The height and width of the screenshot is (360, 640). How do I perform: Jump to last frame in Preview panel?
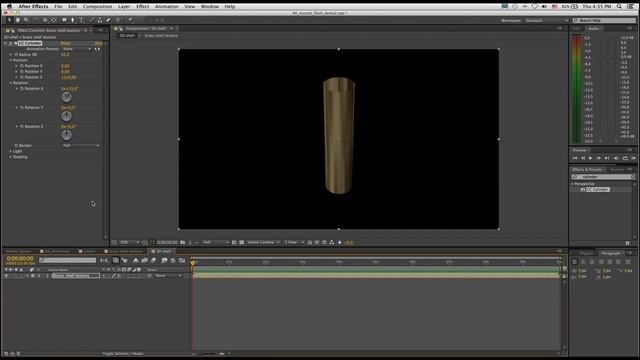(x=607, y=158)
